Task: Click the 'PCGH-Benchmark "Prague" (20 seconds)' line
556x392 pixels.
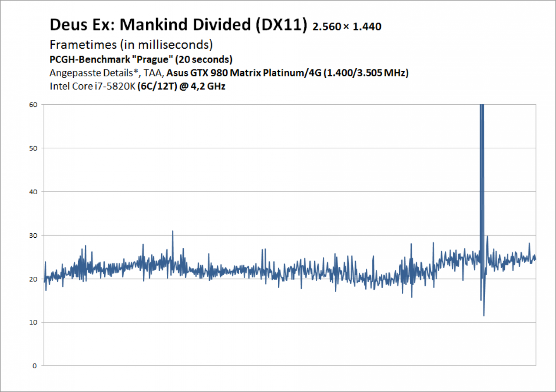Action: point(141,59)
